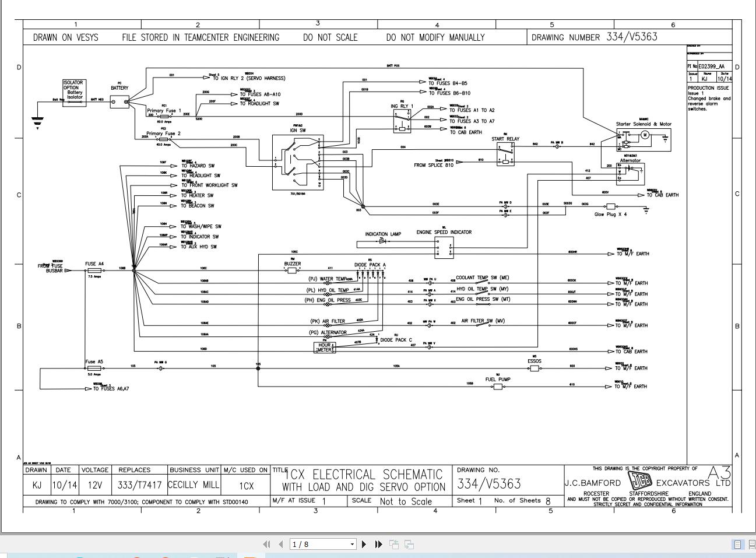The height and width of the screenshot is (558, 756).
Task: Switch to continuous page layout
Action: click(751, 546)
